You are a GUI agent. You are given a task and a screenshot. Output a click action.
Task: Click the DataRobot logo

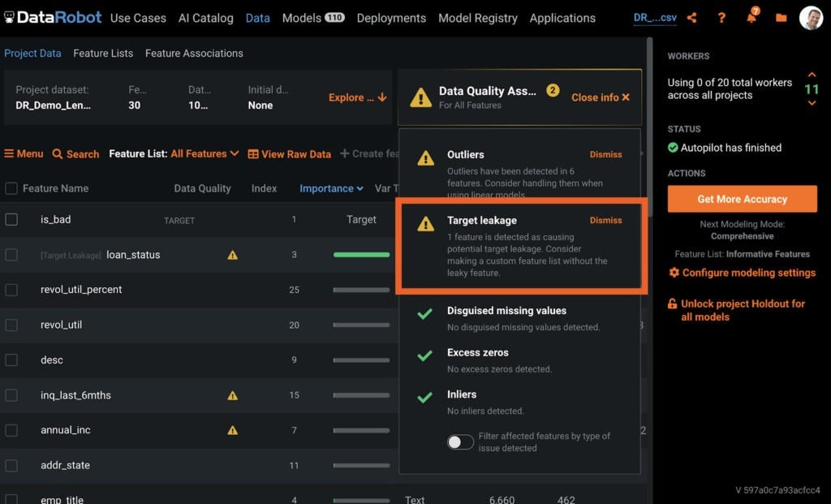[x=53, y=18]
